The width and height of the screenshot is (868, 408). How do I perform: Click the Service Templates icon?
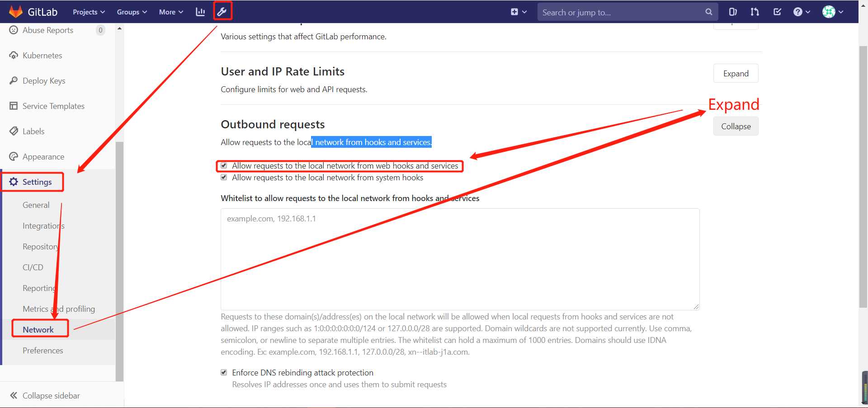(14, 106)
